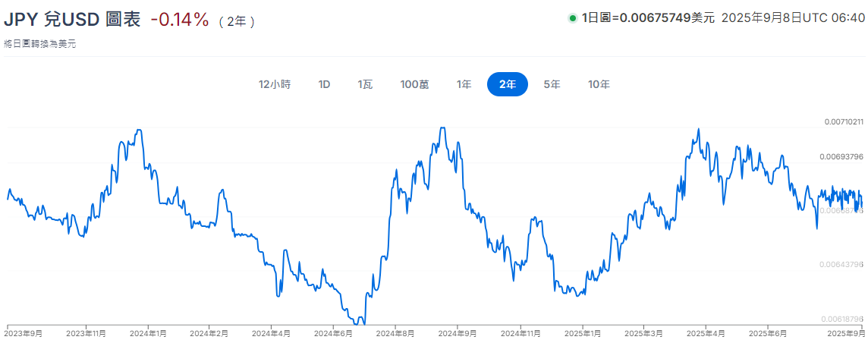Click the 2023年11月 x-axis label
This screenshot has height=343, width=868.
tap(86, 334)
